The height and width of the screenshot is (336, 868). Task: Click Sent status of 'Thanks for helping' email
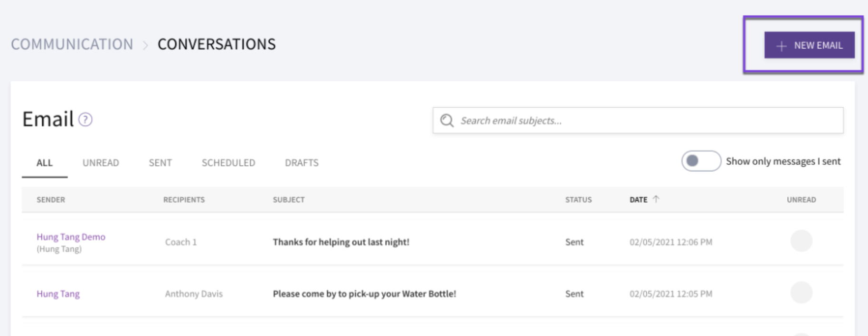575,242
